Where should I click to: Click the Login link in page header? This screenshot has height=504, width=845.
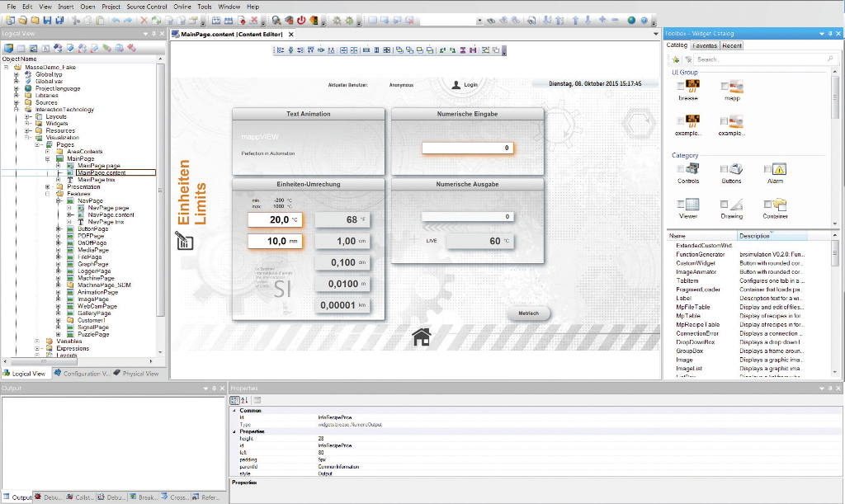[470, 85]
